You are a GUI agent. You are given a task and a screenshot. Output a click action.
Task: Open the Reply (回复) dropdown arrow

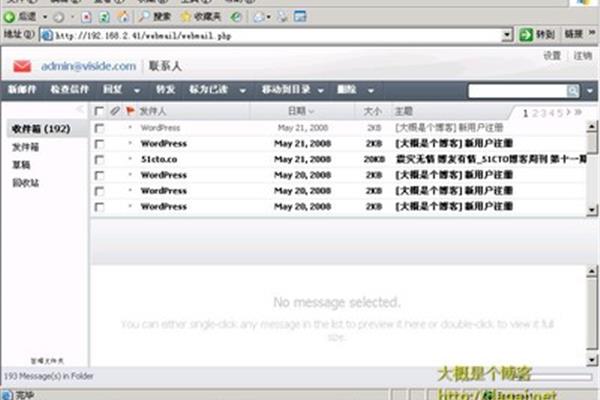point(137,91)
